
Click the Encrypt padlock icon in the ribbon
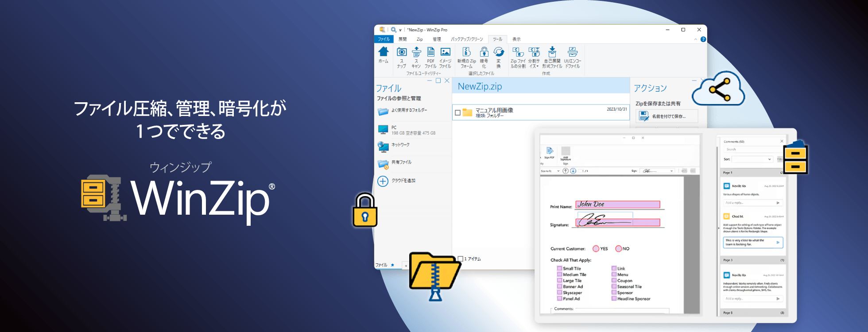[484, 52]
